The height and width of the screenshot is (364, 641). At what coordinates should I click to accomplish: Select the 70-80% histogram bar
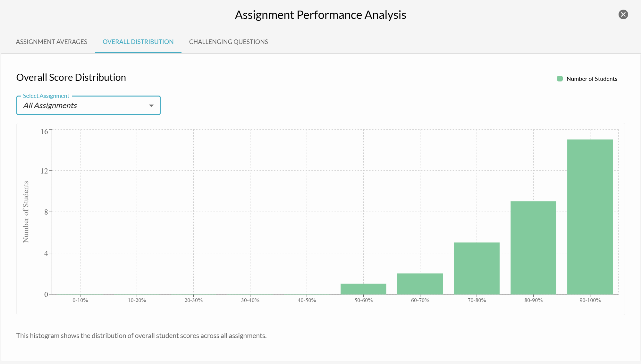pos(477,268)
